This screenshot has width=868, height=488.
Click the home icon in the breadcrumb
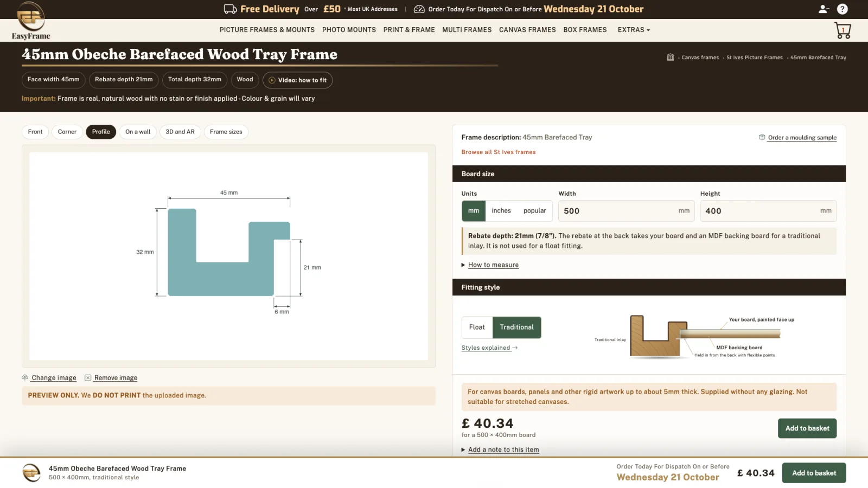pos(670,57)
